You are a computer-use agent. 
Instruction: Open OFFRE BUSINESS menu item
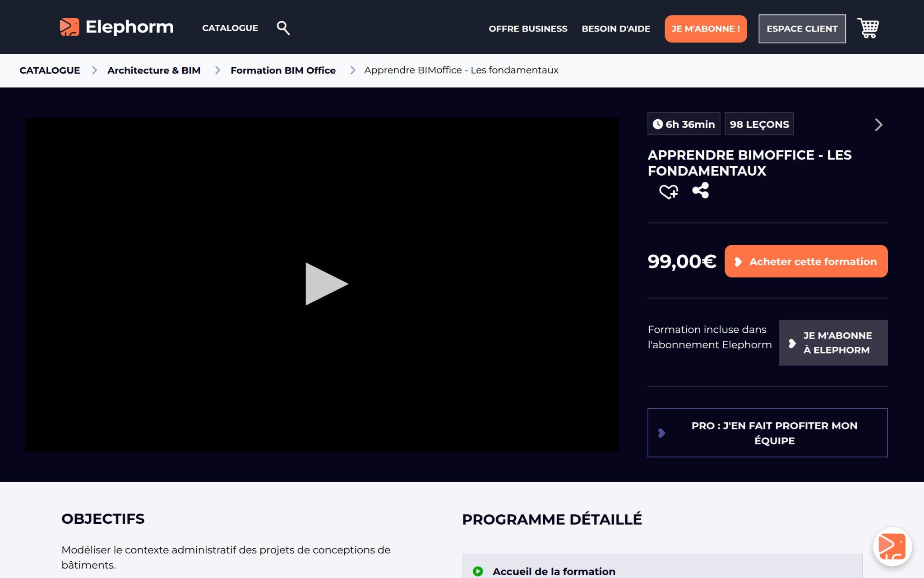coord(528,28)
